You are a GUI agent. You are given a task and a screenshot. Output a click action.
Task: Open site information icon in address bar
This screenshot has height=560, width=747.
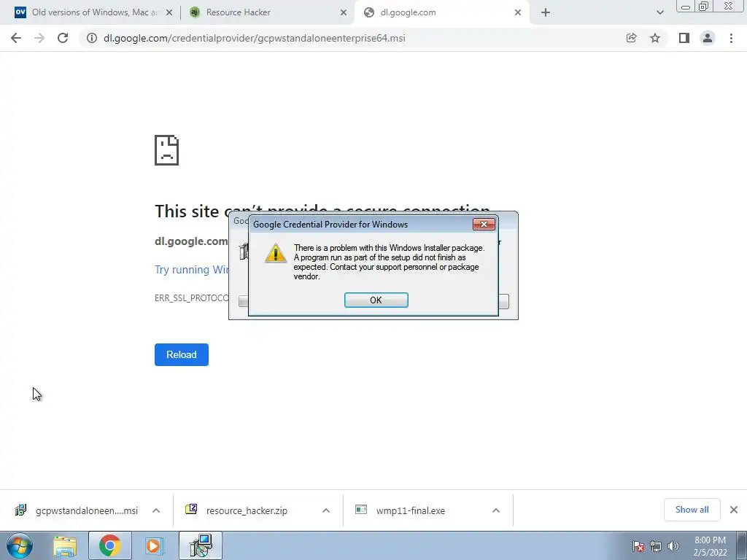tap(91, 38)
